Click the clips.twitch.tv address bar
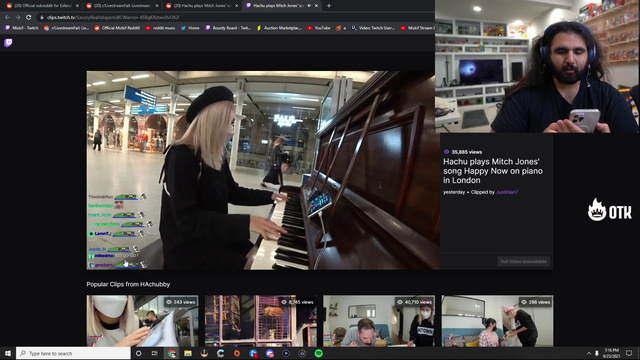 [x=235, y=18]
